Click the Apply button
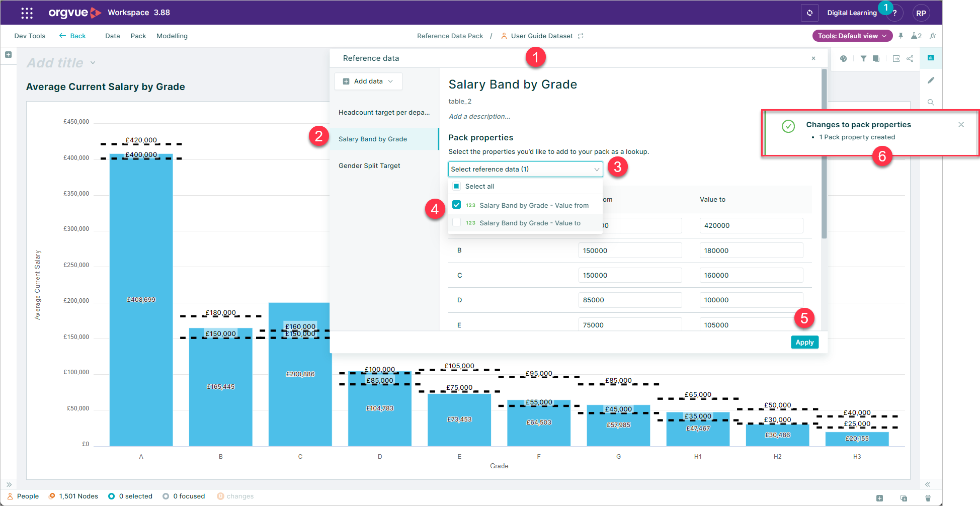The height and width of the screenshot is (506, 980). click(x=804, y=342)
